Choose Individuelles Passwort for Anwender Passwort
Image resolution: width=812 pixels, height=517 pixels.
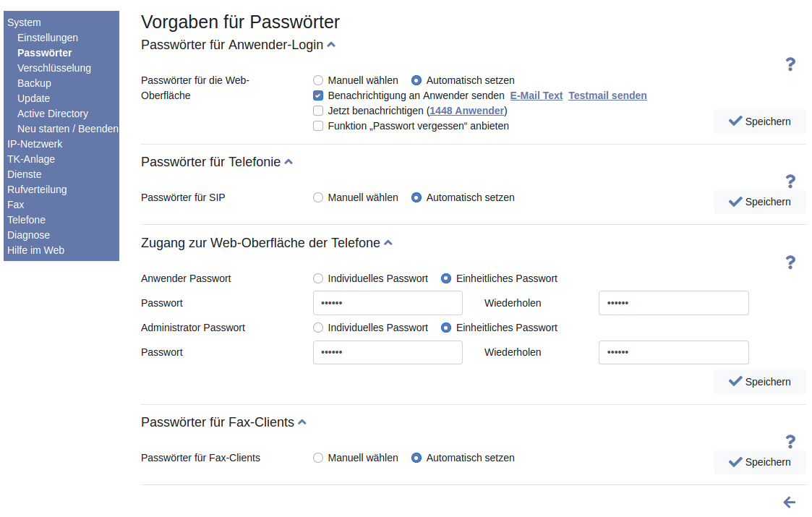tap(318, 278)
